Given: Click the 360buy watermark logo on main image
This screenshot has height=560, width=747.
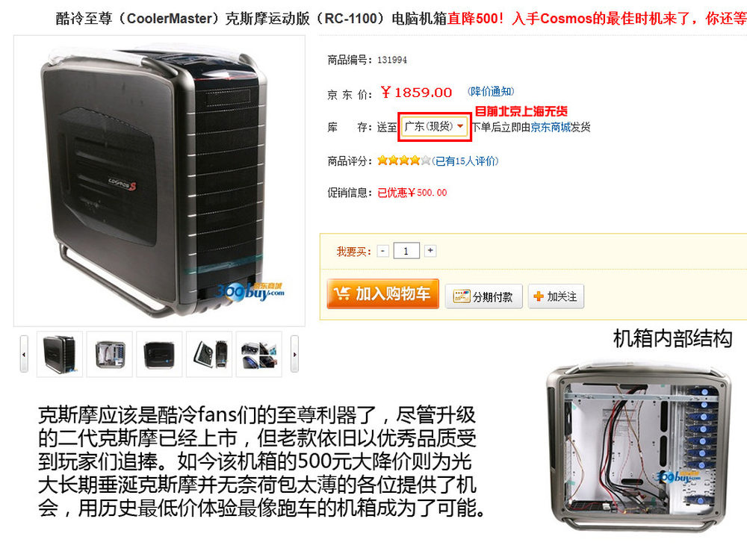Looking at the screenshot, I should (251, 290).
